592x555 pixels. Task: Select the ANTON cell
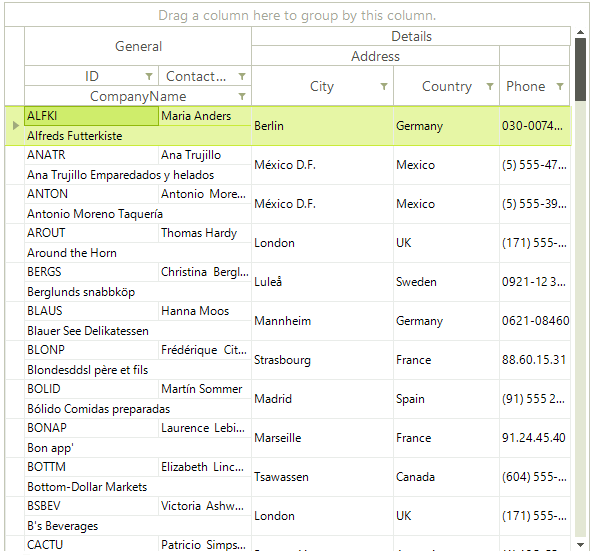[91, 194]
